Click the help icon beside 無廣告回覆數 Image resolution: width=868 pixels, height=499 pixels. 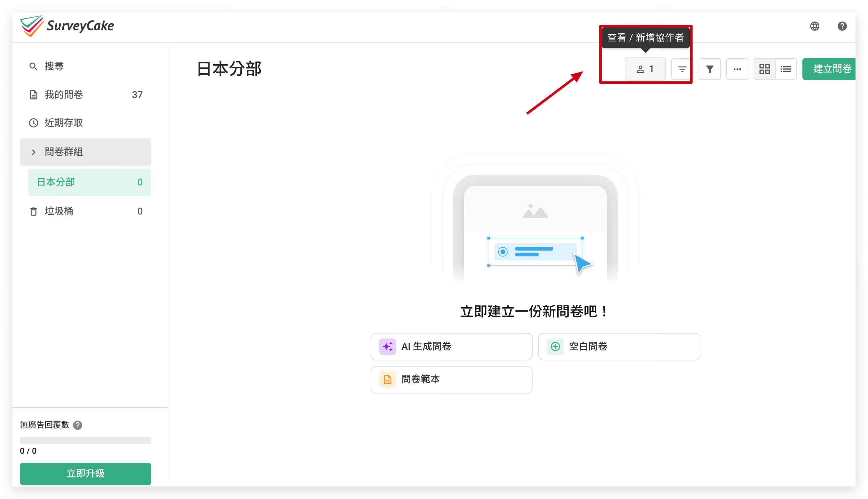(x=78, y=425)
